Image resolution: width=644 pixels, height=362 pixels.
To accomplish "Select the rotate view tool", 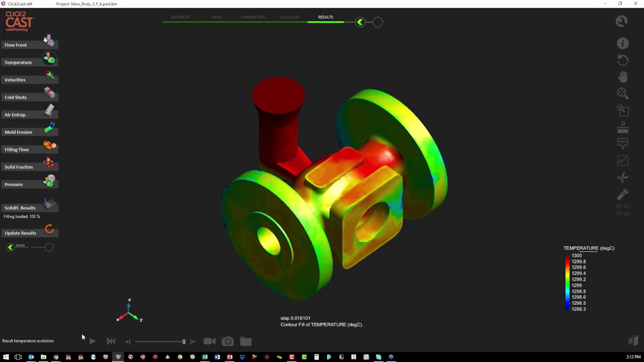I will (623, 60).
